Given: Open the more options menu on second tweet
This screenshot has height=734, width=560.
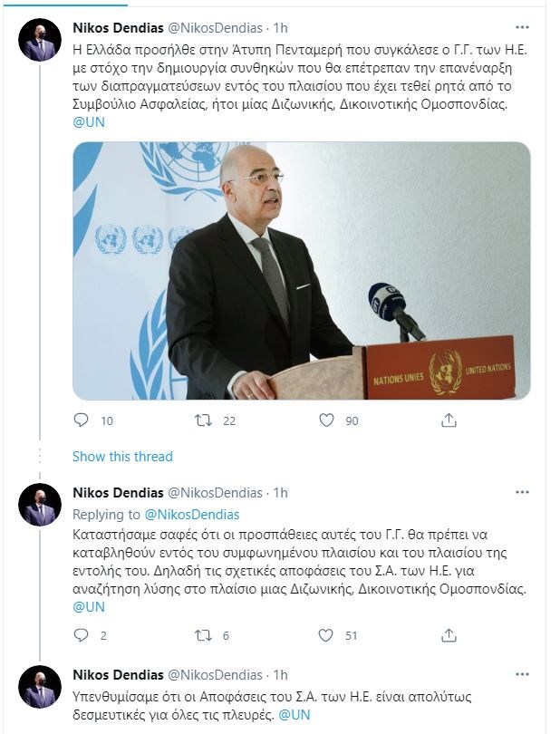Looking at the screenshot, I should click(522, 492).
